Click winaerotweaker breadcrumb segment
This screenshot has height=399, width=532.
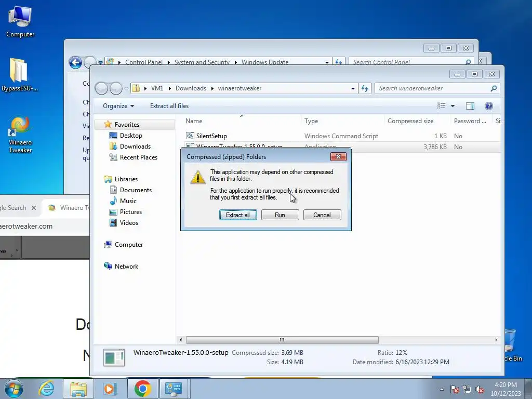(240, 88)
